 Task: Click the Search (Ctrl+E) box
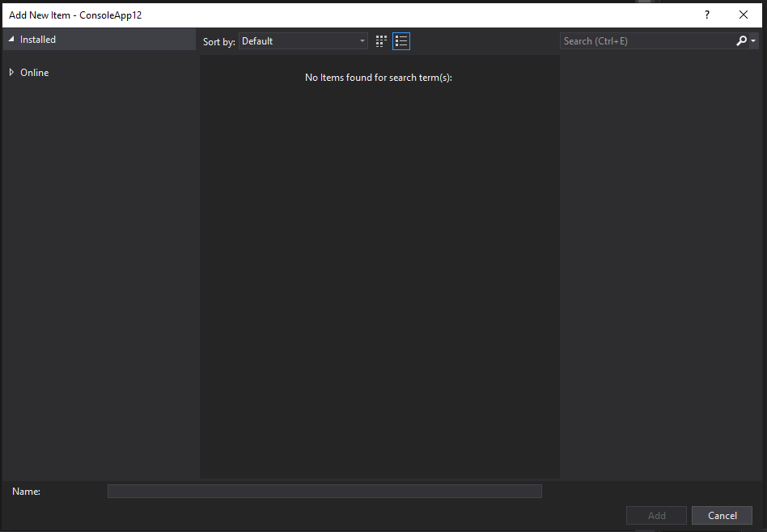click(639, 40)
